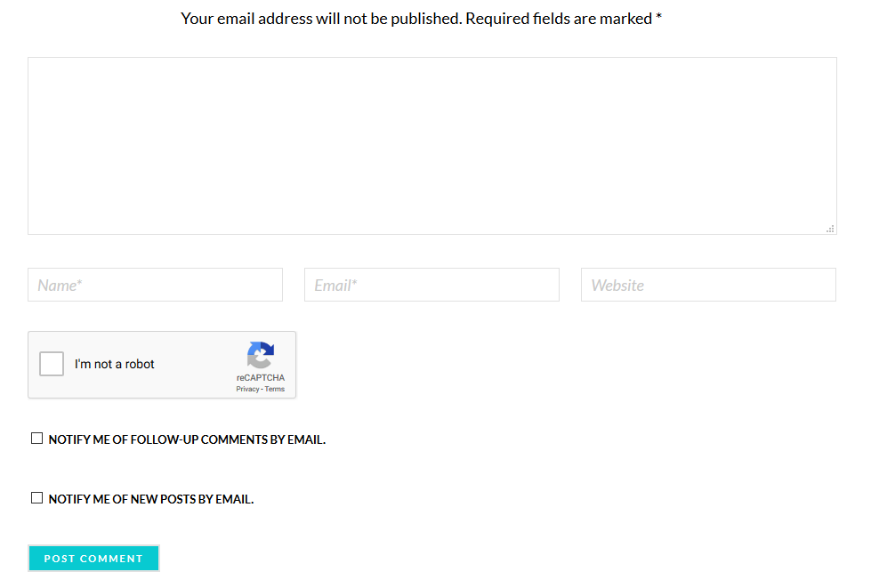This screenshot has width=871, height=588.
Task: Click the "Notify me of new posts by email" label
Action: pos(151,499)
